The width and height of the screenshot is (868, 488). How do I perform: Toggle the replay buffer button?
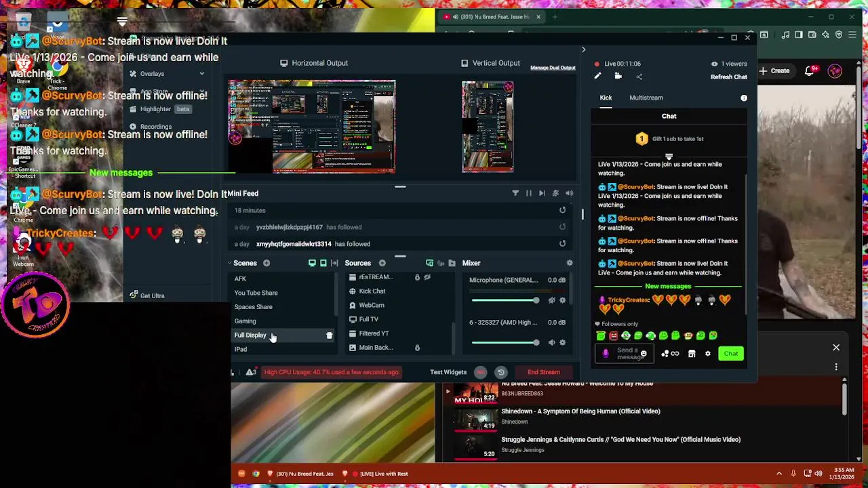coord(500,372)
